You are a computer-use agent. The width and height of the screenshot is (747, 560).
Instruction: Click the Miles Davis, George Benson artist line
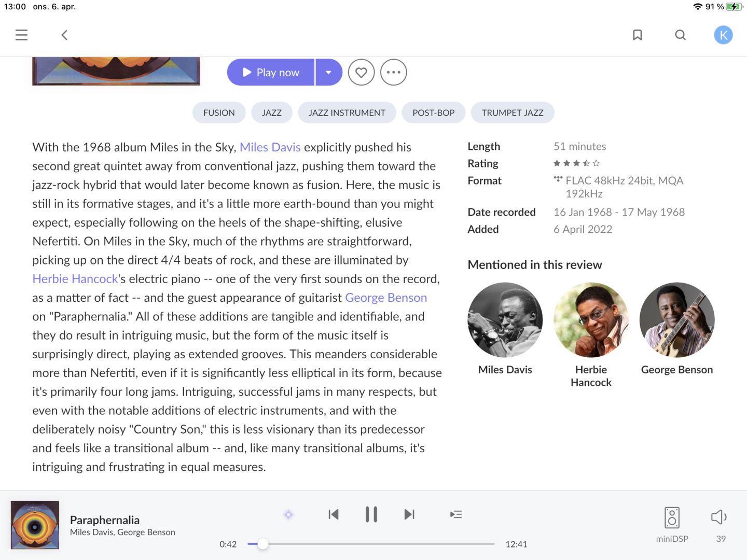122,533
